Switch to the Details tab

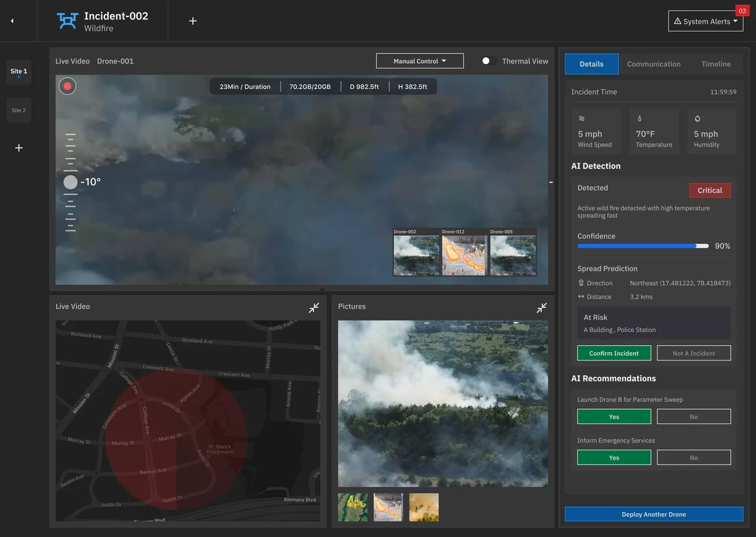coord(592,64)
